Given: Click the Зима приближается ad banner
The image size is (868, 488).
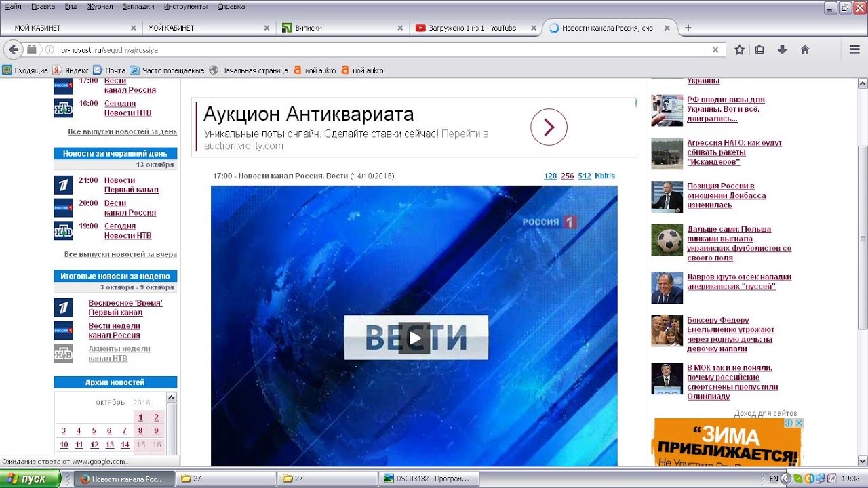Looking at the screenshot, I should click(728, 443).
